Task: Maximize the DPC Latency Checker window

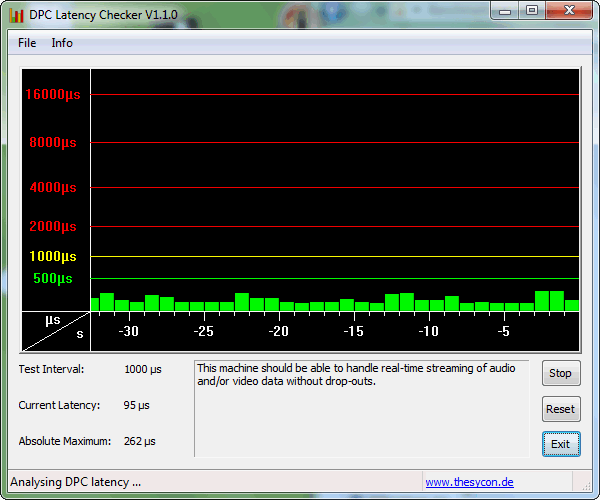Action: (532, 12)
